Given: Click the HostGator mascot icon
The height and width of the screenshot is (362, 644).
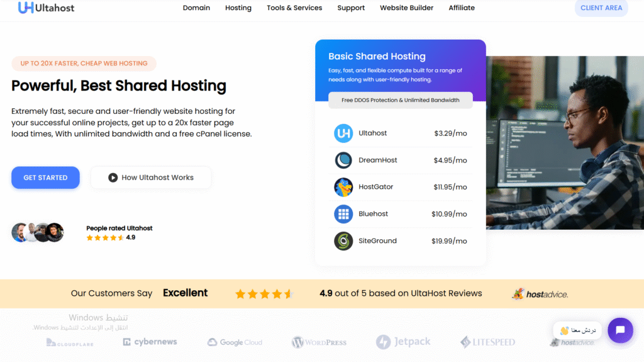Looking at the screenshot, I should 343,188.
